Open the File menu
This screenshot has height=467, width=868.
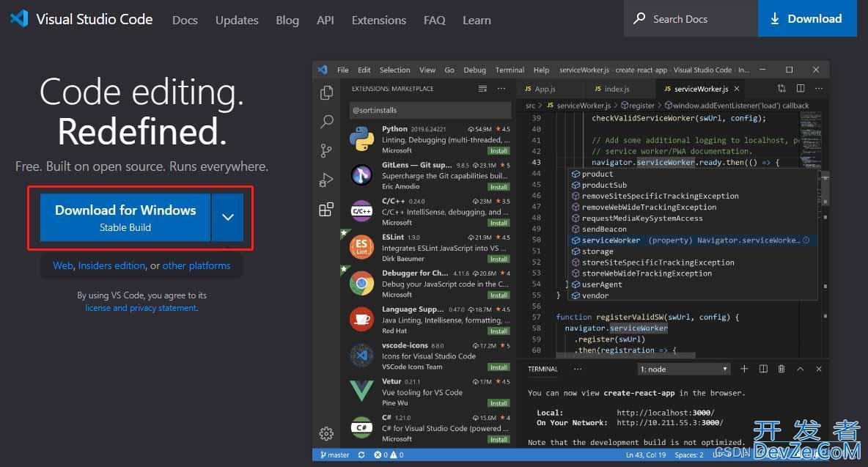coord(342,70)
